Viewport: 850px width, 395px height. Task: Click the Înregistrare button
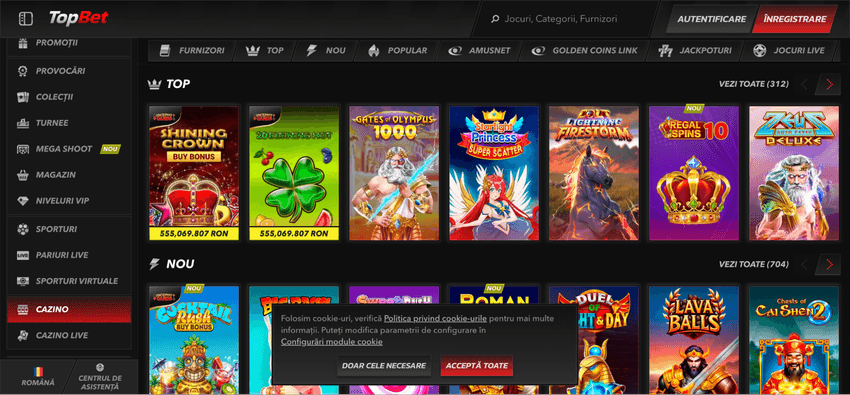click(x=795, y=19)
